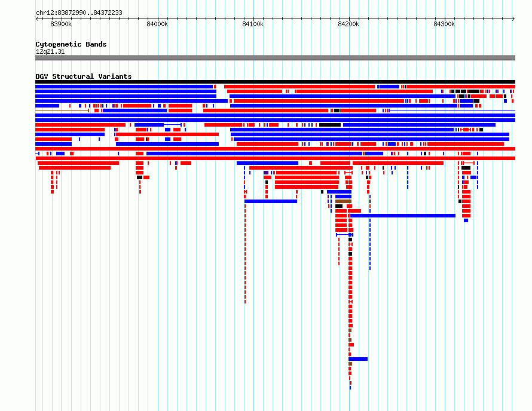Click the 83900k ruler tick label
The image size is (532, 411).
pyautogui.click(x=61, y=24)
